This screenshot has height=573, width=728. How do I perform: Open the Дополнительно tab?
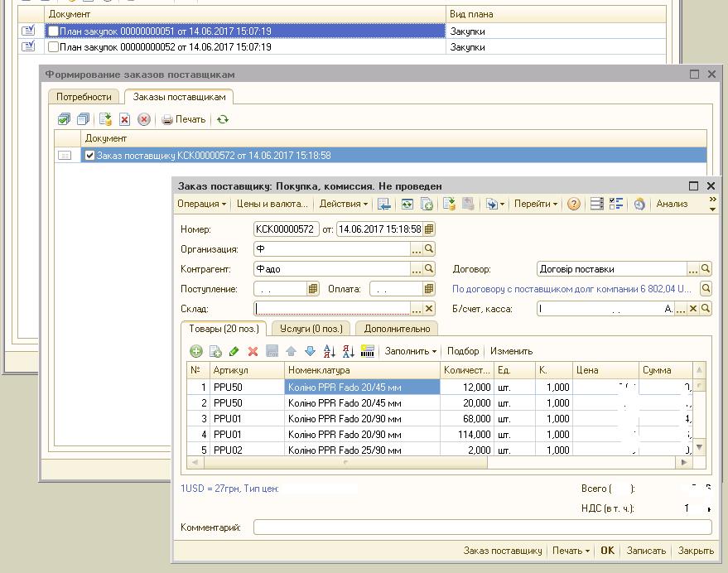tap(397, 329)
